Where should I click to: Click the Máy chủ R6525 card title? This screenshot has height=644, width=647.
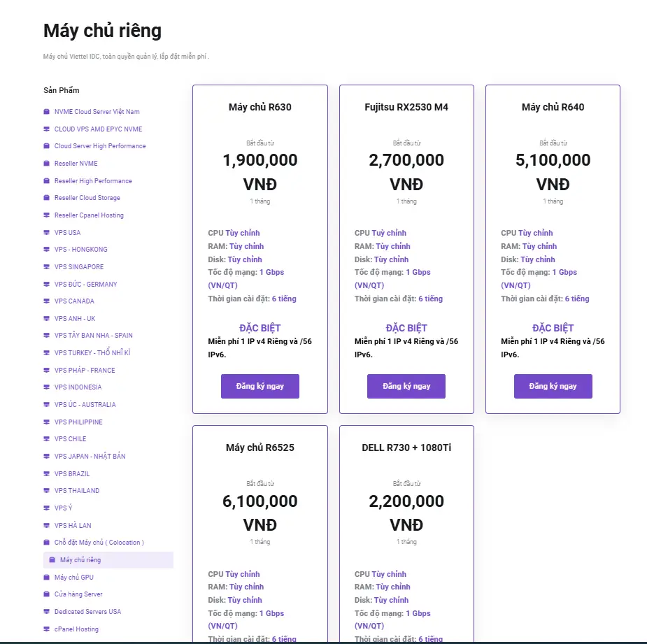pyautogui.click(x=260, y=448)
